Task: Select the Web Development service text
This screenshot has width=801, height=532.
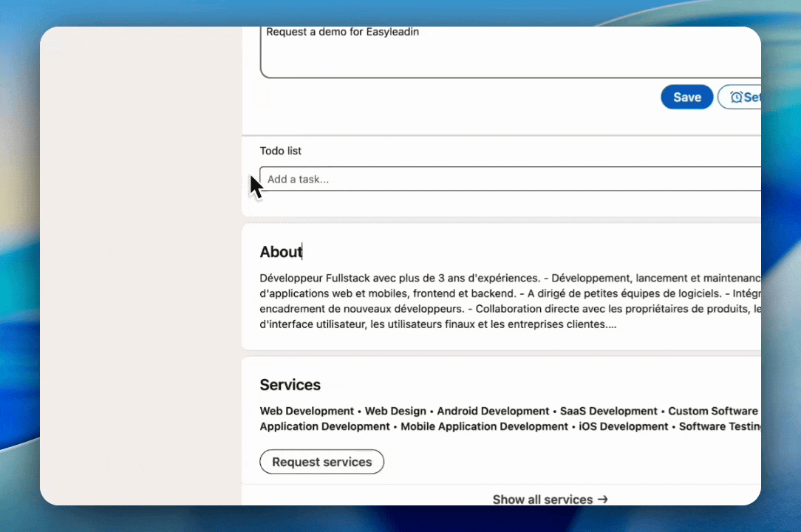Action: 307,411
